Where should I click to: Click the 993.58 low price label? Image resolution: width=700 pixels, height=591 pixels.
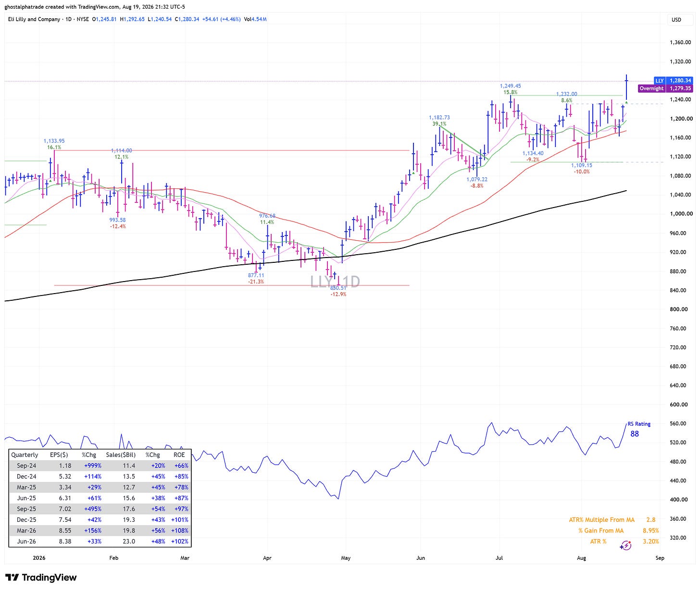coord(118,220)
